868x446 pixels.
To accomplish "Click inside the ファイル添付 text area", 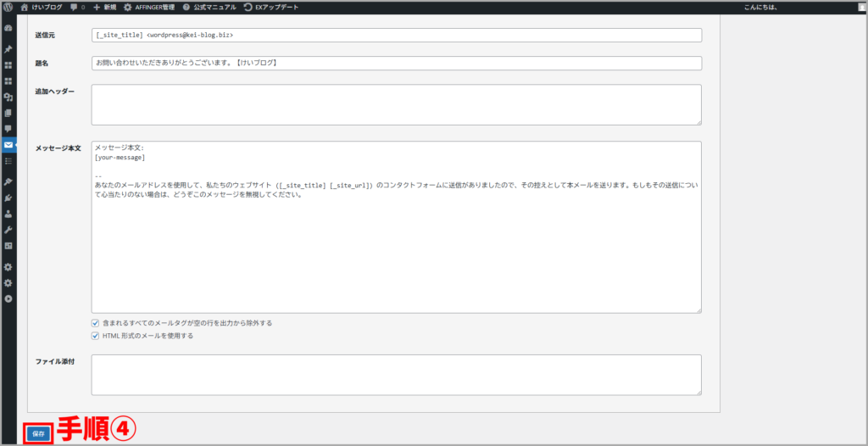I will pos(396,375).
